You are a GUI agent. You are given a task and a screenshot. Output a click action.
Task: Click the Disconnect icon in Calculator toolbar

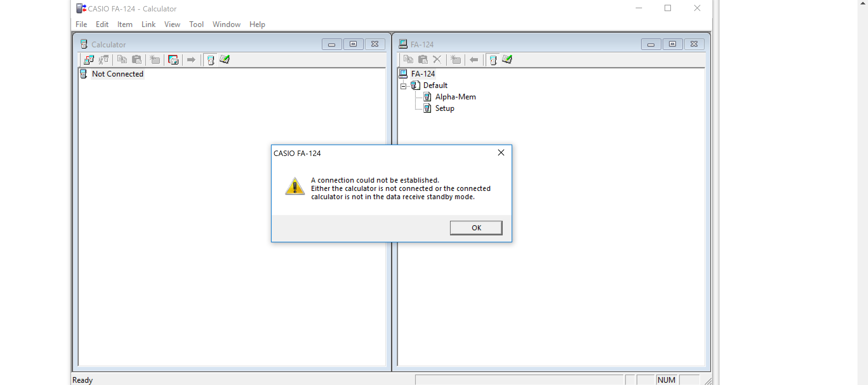(103, 60)
